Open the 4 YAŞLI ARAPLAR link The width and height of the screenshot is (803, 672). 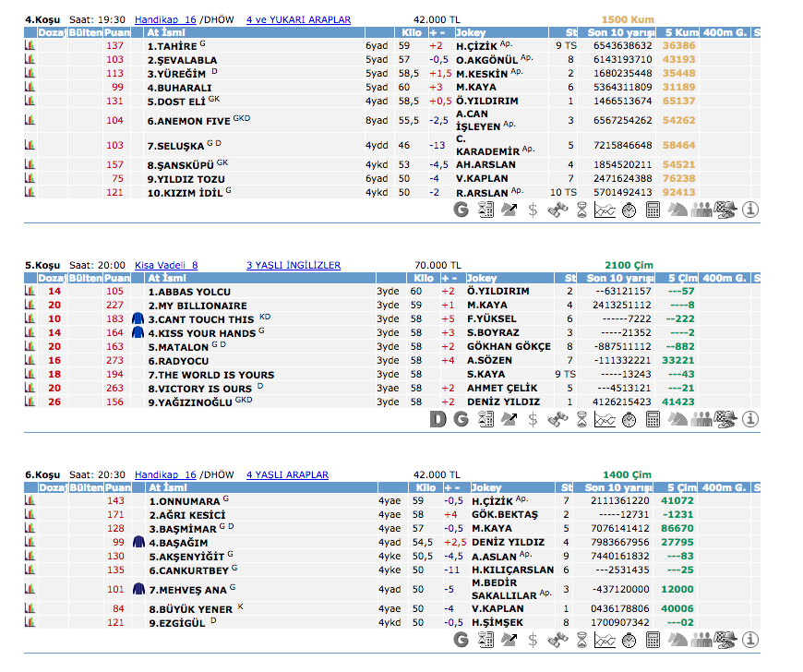pos(287,474)
